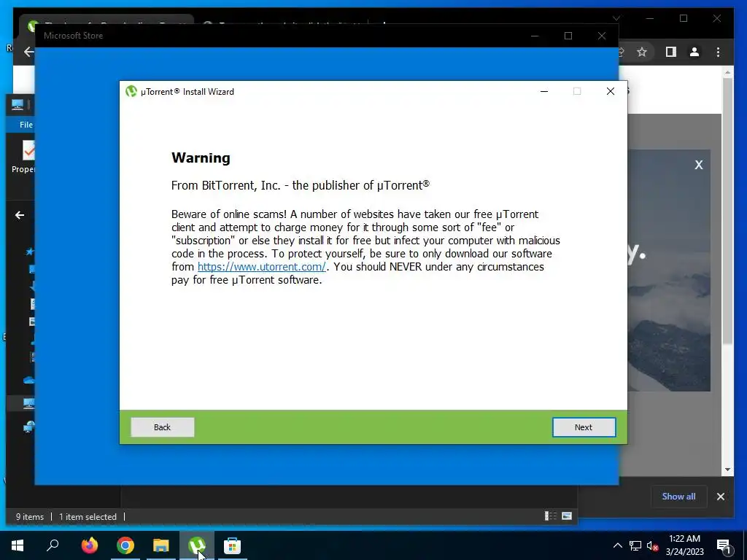The height and width of the screenshot is (560, 747).
Task: Select This PC in File Explorer sidebar
Action: [28, 404]
